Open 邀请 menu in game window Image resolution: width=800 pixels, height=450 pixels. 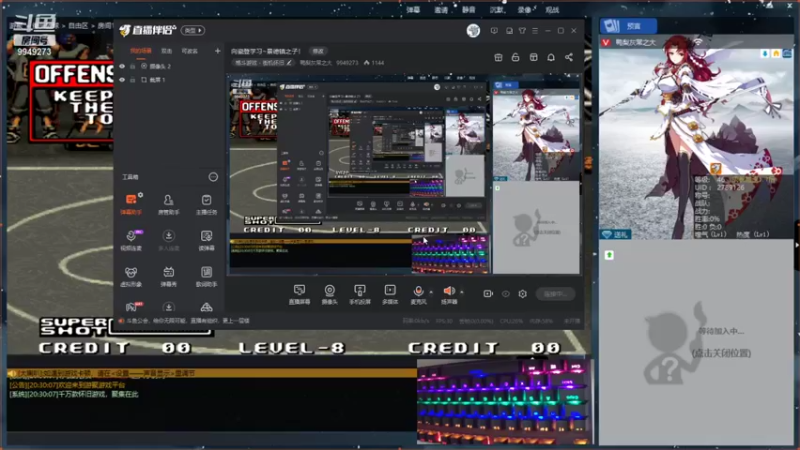(x=441, y=10)
